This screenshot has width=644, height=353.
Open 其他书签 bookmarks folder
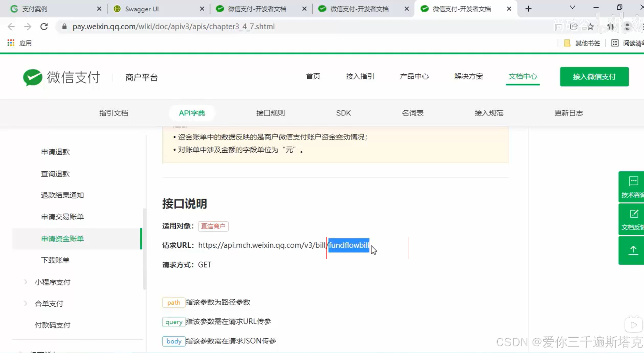(x=582, y=43)
